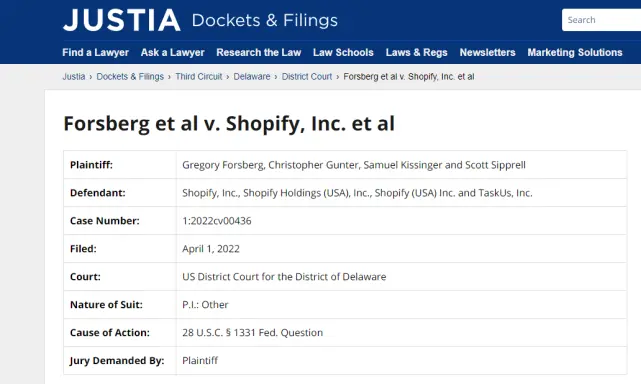Open Ask a Lawyer menu
641x384 pixels.
click(173, 52)
